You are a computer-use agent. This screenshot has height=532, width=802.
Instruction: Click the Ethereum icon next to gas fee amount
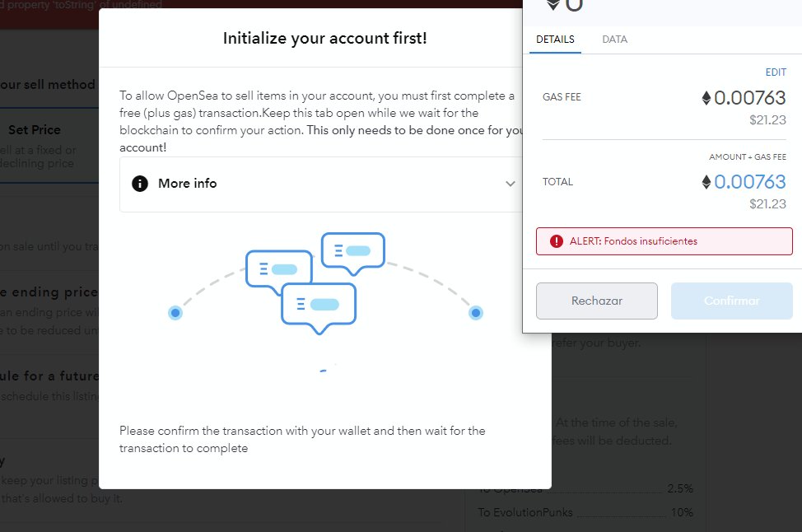[706, 98]
